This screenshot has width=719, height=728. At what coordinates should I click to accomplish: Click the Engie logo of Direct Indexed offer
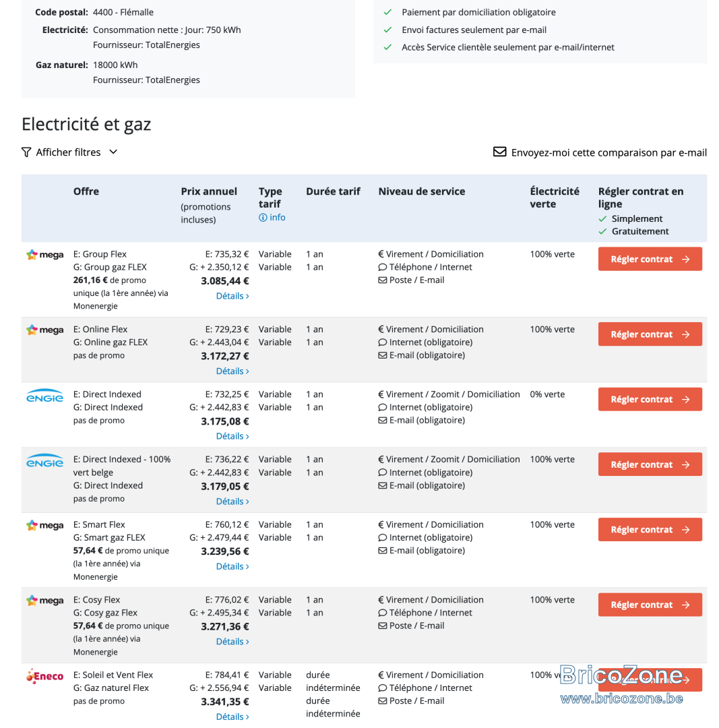pos(44,396)
